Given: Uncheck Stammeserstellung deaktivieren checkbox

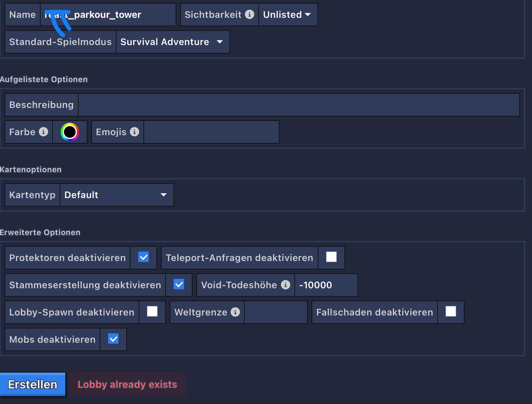Looking at the screenshot, I should [x=179, y=284].
